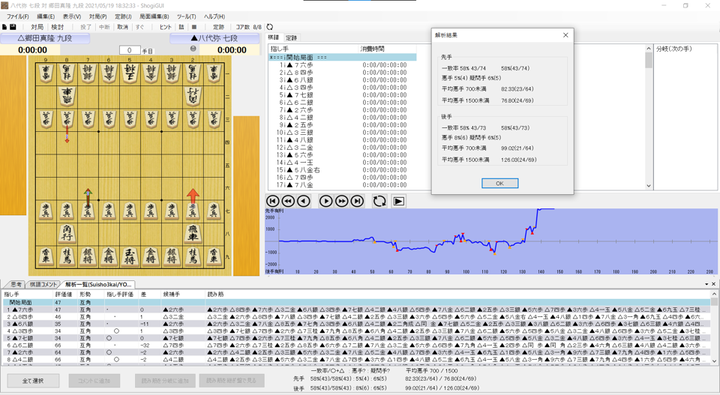Click the analysis panel dropdown arrow

coord(707,284)
